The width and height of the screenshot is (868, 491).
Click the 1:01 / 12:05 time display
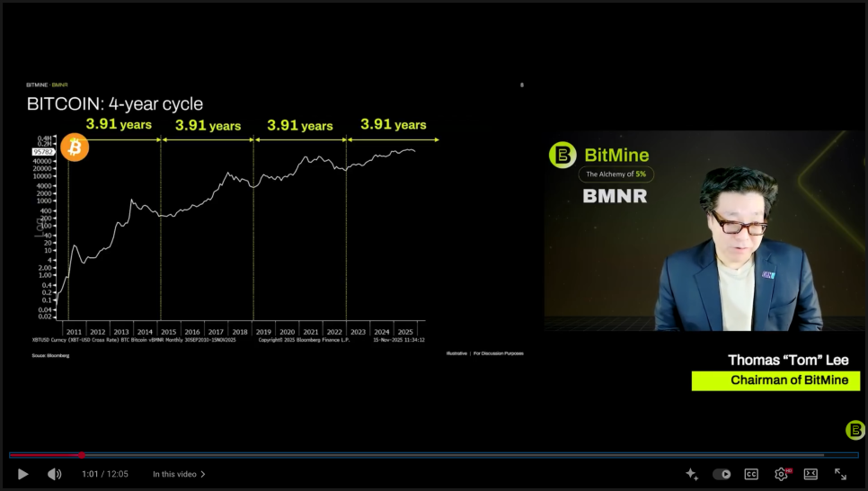[x=104, y=474]
